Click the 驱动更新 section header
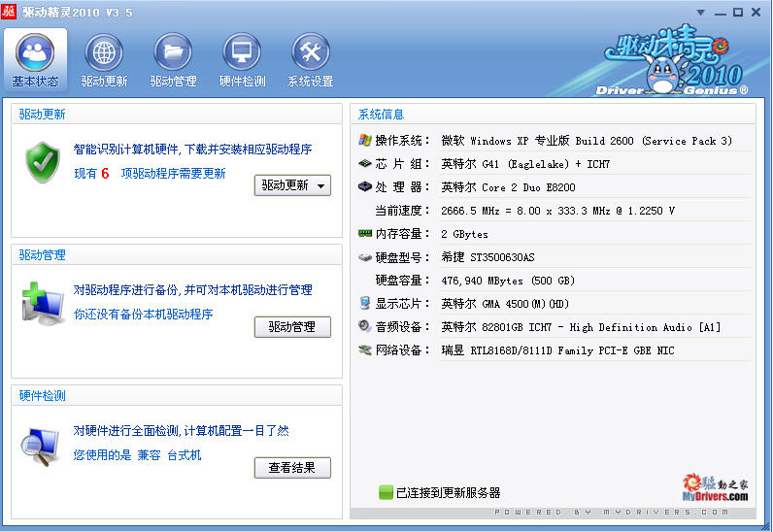Screen dimensions: 773x532 click(x=42, y=114)
